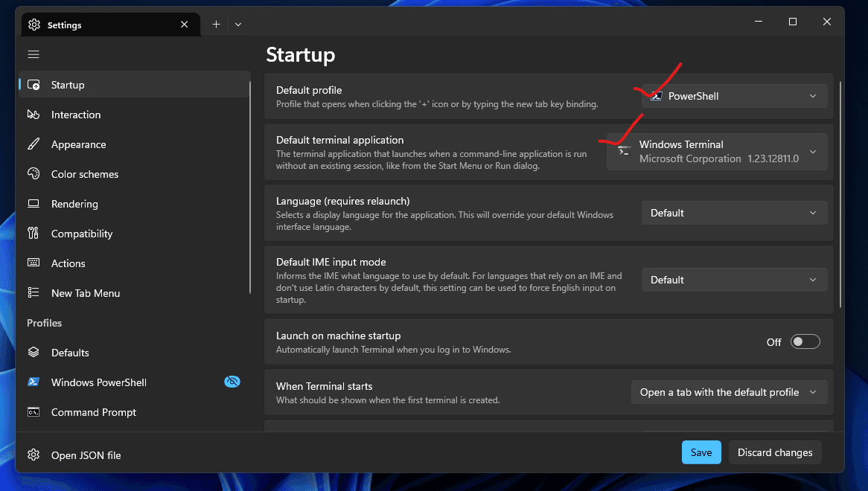Click the Launch on machine startup label
Screen dimensions: 868x491
[338, 336]
